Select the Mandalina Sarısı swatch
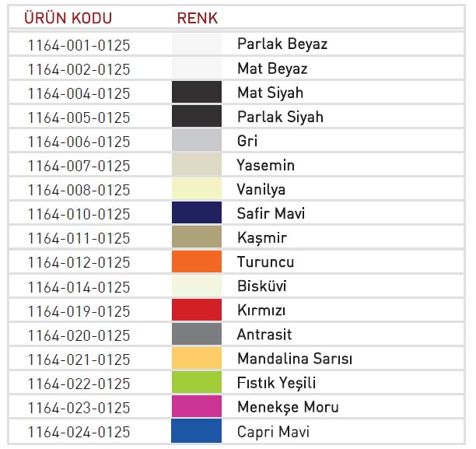 (x=197, y=359)
